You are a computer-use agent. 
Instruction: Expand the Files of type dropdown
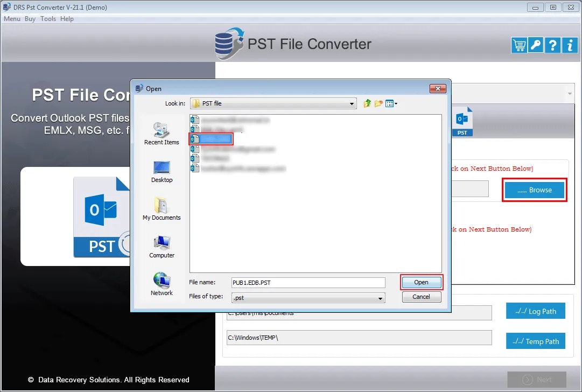pyautogui.click(x=380, y=298)
